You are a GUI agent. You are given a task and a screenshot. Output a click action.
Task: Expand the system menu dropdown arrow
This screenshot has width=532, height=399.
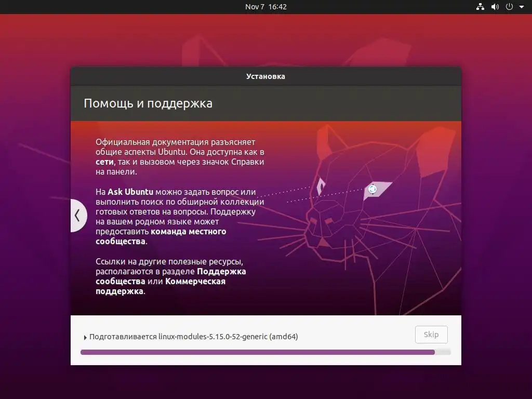click(x=522, y=7)
